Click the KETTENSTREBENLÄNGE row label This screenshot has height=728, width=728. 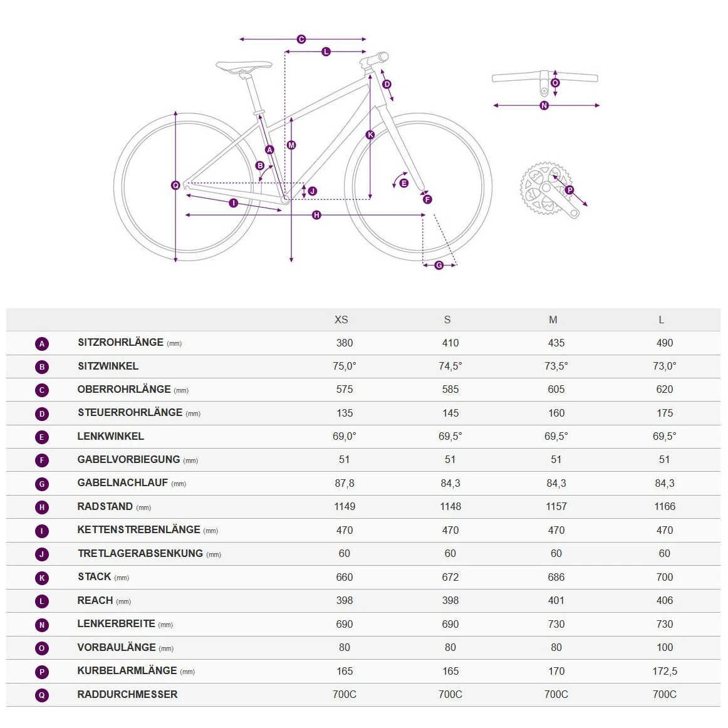pos(138,529)
